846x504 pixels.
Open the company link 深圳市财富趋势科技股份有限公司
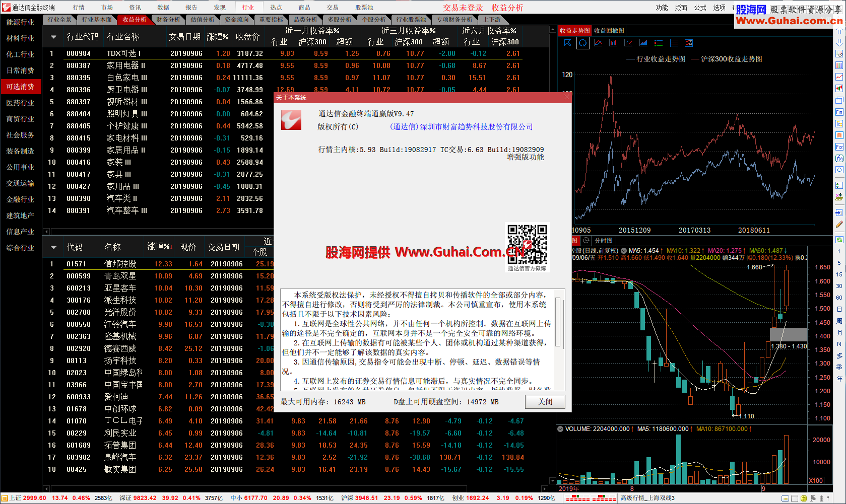461,127
